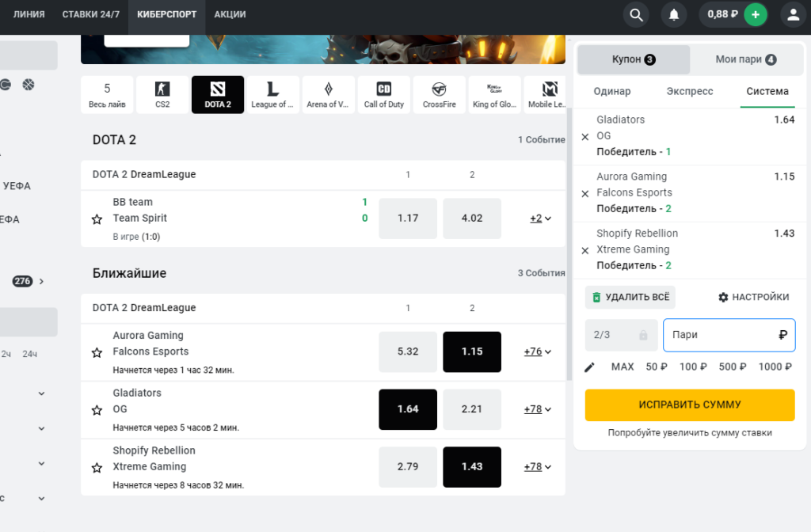811x532 pixels.
Task: Bet on BB team at odds 1.17
Action: pos(408,218)
